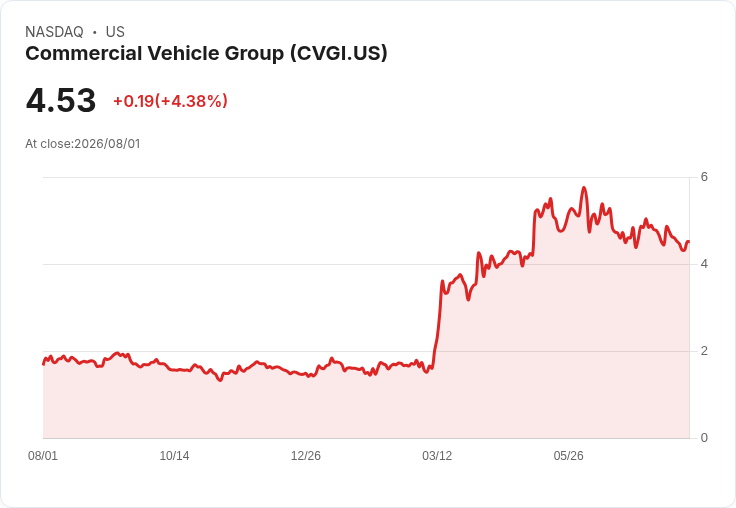Click the highest peak of the price line
Screen dimensions: 736x508
pos(584,188)
